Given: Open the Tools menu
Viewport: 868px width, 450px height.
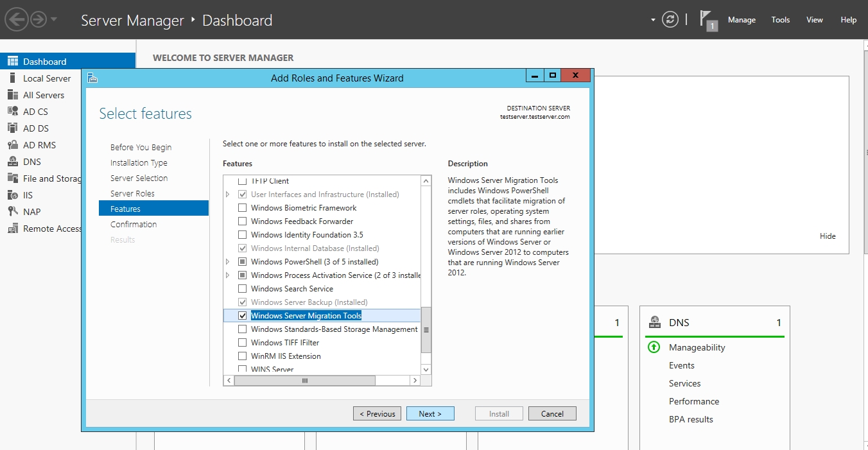Looking at the screenshot, I should pyautogui.click(x=781, y=20).
